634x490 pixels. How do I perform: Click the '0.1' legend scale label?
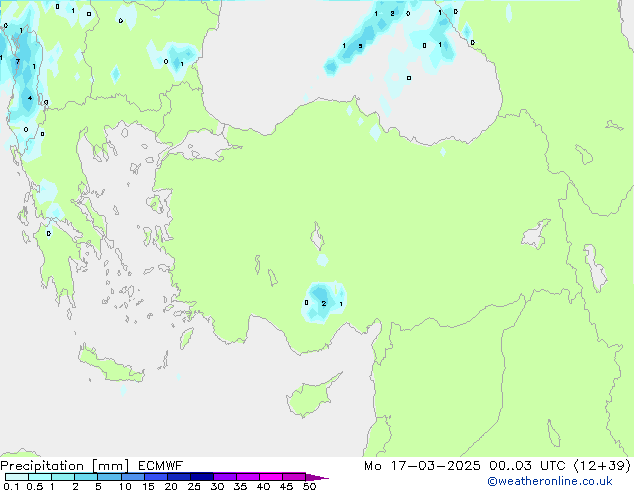click(11, 486)
